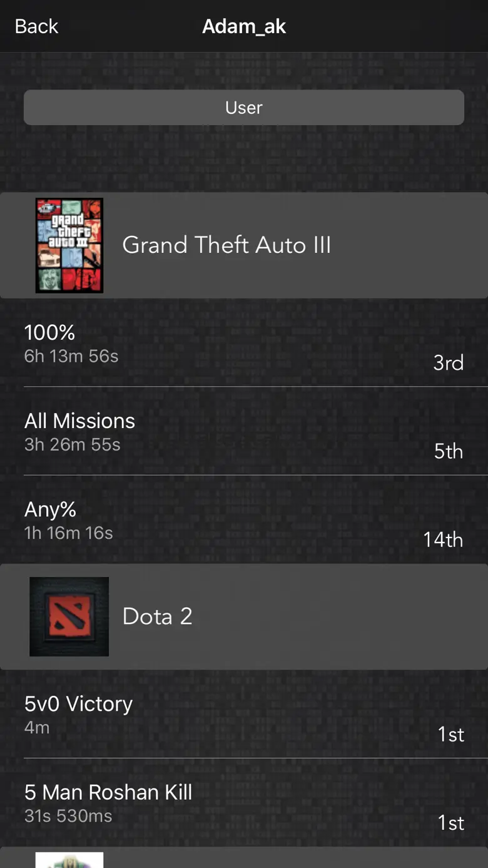Tap the 3rd place rank label
The image size is (488, 868).
point(449,363)
